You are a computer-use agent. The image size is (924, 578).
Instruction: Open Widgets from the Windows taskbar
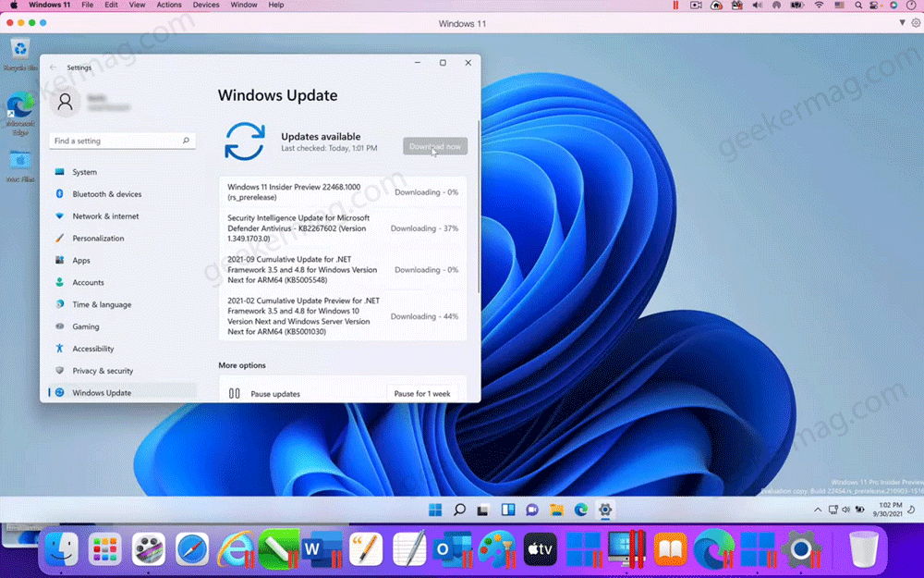coord(508,510)
